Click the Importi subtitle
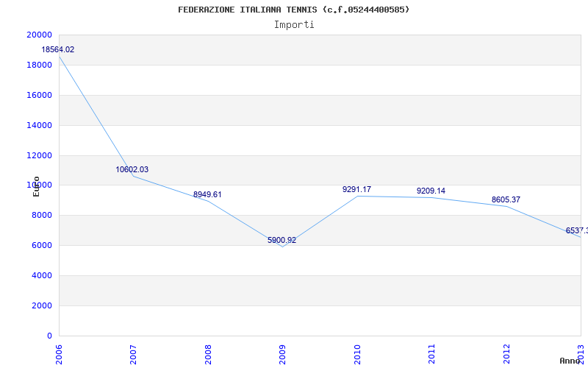588x368 pixels. [x=294, y=25]
